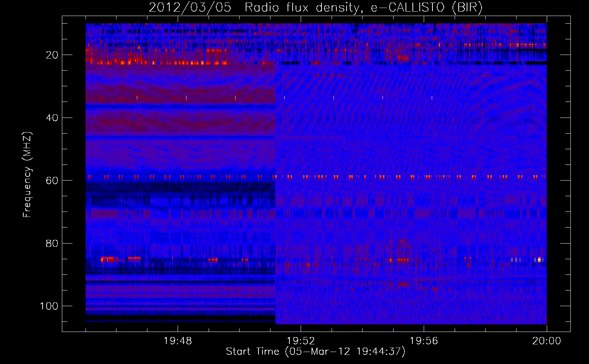The image size is (589, 364).
Task: Click the time tick label "19:52"
Action: pos(301,341)
